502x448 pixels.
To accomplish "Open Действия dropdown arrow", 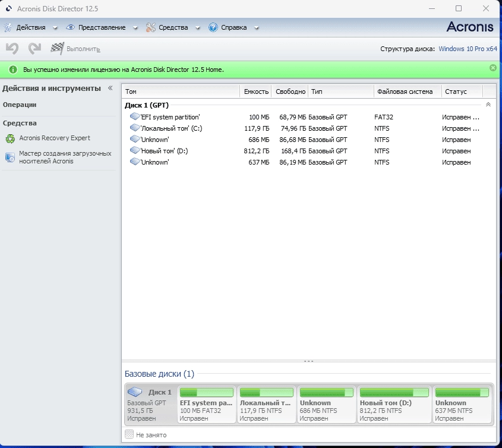I will click(55, 28).
